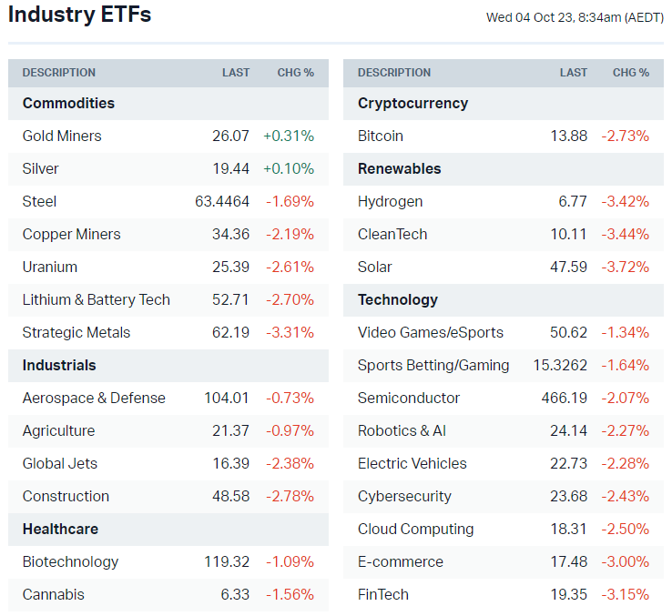Click the Video Games/eSports ETF
Image resolution: width=672 pixels, height=616 pixels.
click(x=431, y=332)
